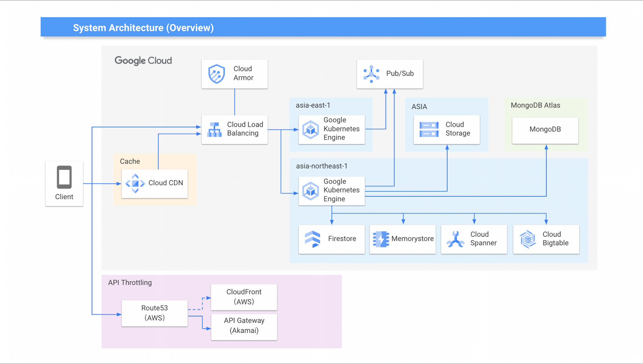This screenshot has width=643, height=364.
Task: Click the 'ASIA' region label
Action: click(419, 107)
